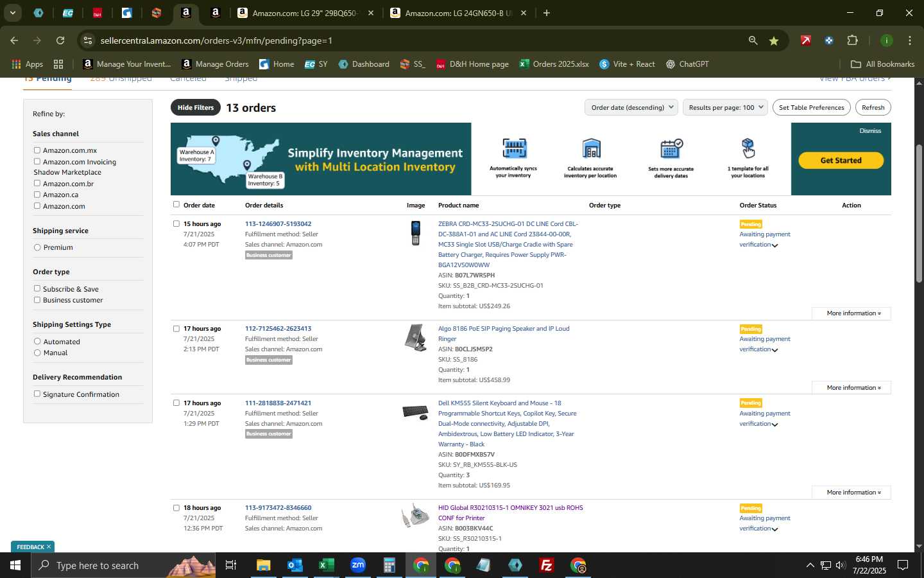Expand More information for Dell KM555 order
Screen dimensions: 924x578
click(x=851, y=493)
